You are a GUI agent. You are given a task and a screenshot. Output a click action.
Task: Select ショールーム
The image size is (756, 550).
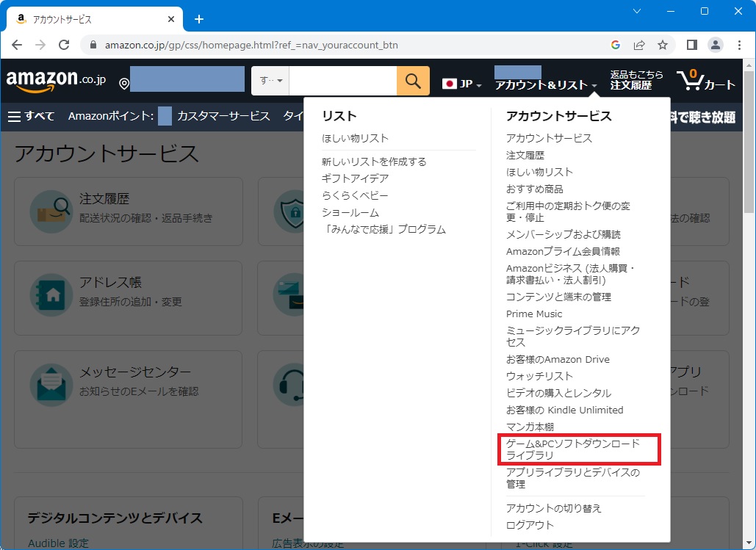350,212
